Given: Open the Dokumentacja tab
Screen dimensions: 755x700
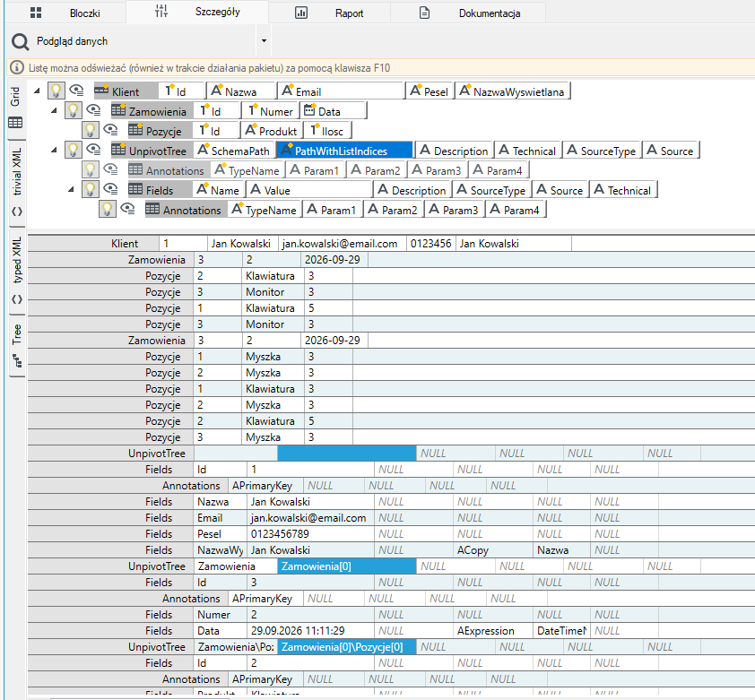Looking at the screenshot, I should tap(468, 13).
